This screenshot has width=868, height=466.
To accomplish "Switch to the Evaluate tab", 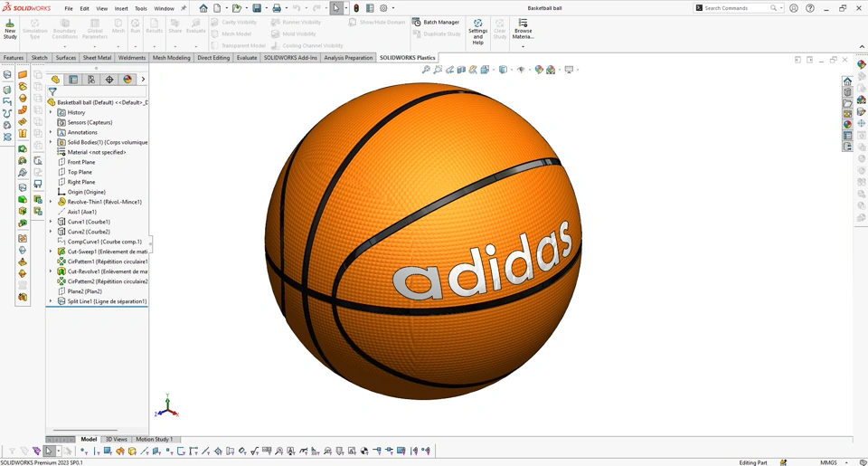I will pos(246,58).
